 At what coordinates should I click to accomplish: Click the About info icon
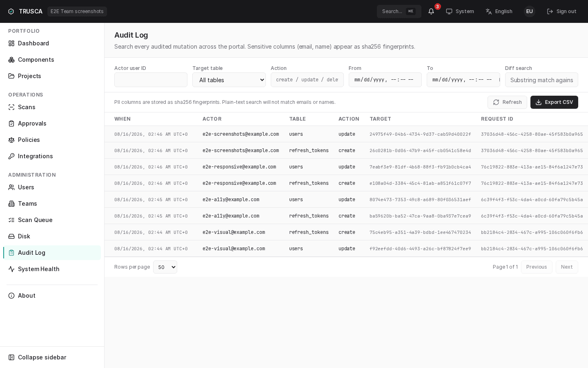(11, 296)
